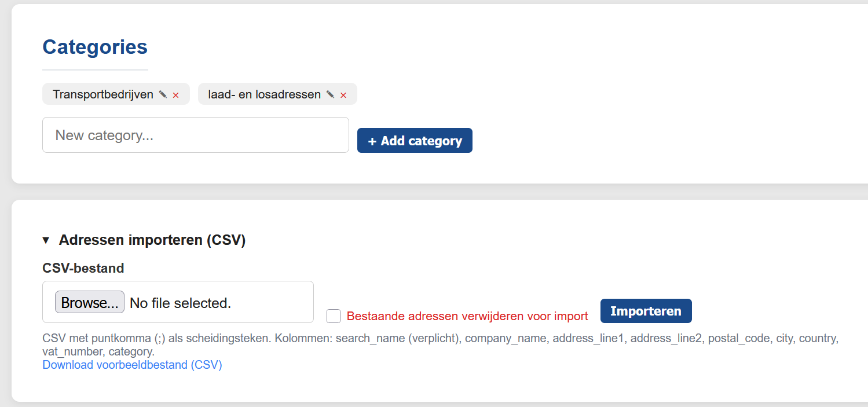Click the Adressen importeren (CSV) heading
Viewport: 868px width, 407px height.
[x=152, y=240]
